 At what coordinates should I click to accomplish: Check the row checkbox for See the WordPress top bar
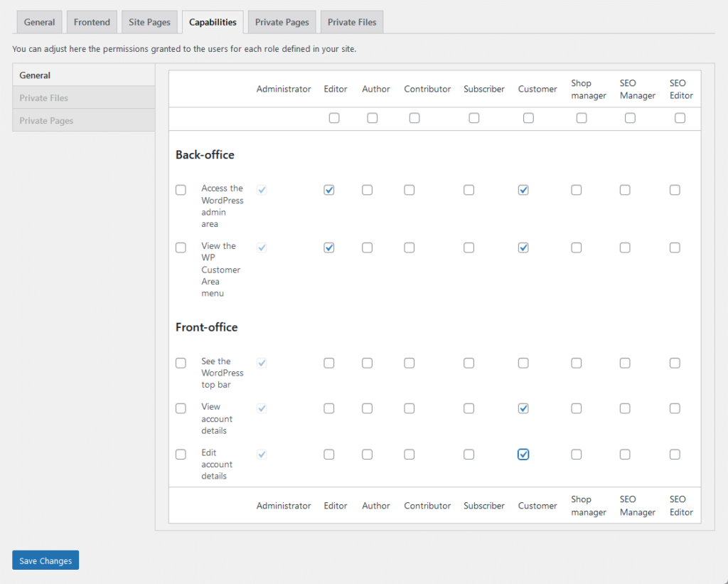click(181, 363)
